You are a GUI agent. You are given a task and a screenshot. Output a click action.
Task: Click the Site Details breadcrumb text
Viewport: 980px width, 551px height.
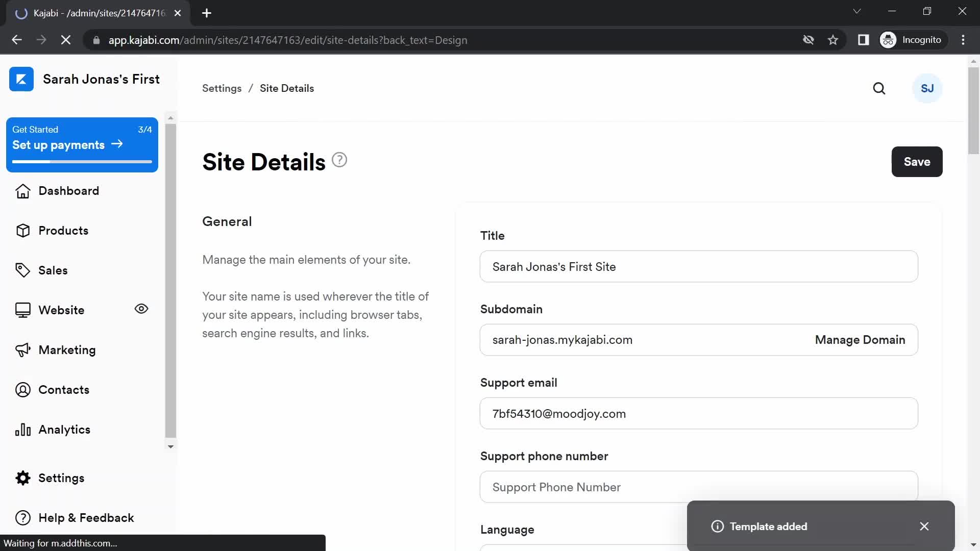(287, 88)
